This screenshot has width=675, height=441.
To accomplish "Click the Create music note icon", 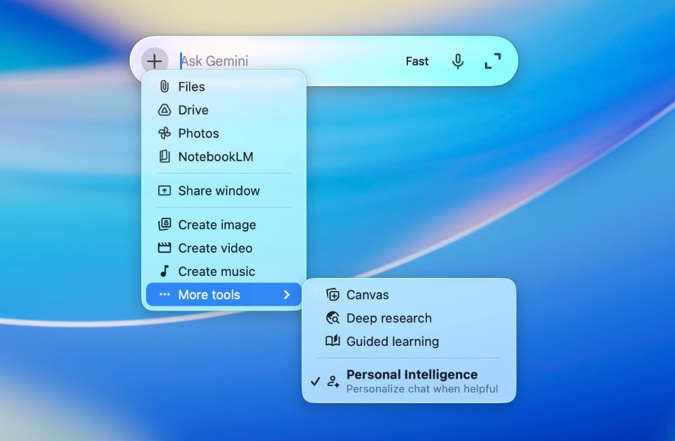I will [x=164, y=271].
